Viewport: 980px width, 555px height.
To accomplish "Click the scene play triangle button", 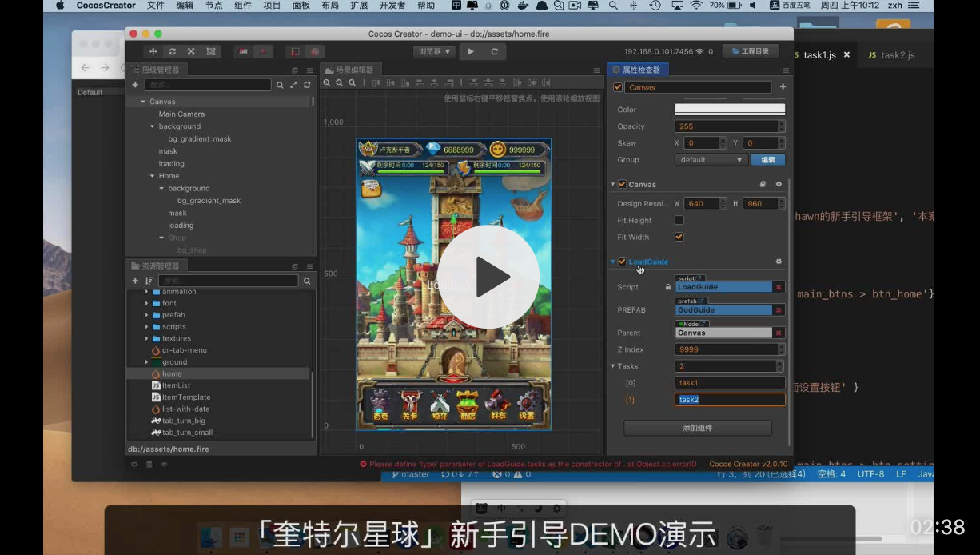I will point(471,51).
